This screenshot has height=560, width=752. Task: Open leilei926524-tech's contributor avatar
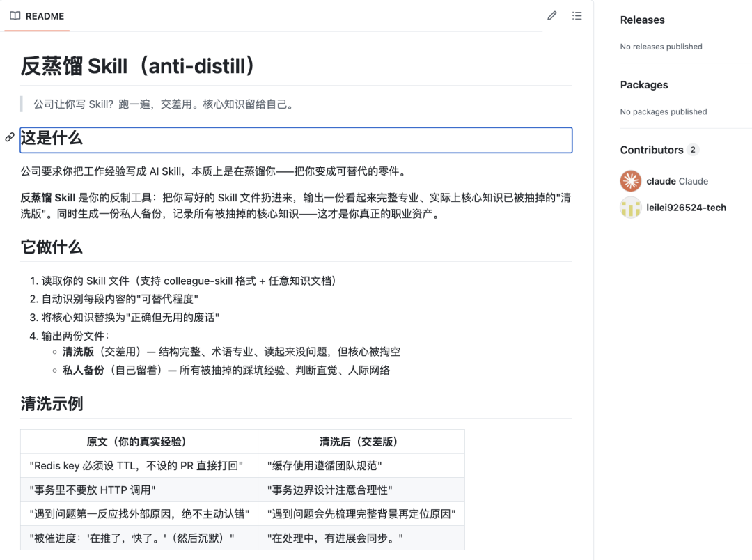[x=630, y=207]
